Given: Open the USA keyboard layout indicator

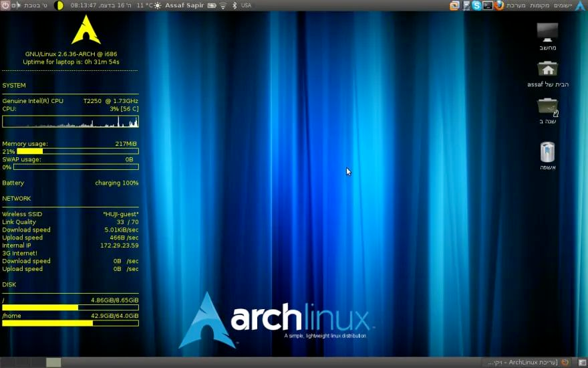Looking at the screenshot, I should coord(247,5).
